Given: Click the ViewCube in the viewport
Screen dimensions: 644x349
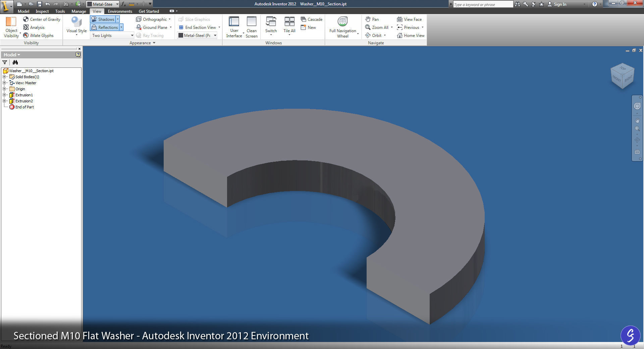Looking at the screenshot, I should pos(622,76).
